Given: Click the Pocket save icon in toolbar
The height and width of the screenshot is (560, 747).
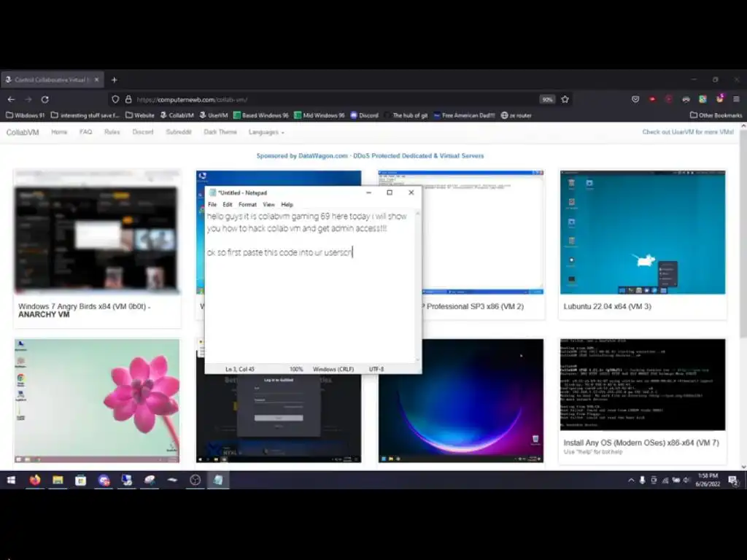Looking at the screenshot, I should tap(635, 99).
